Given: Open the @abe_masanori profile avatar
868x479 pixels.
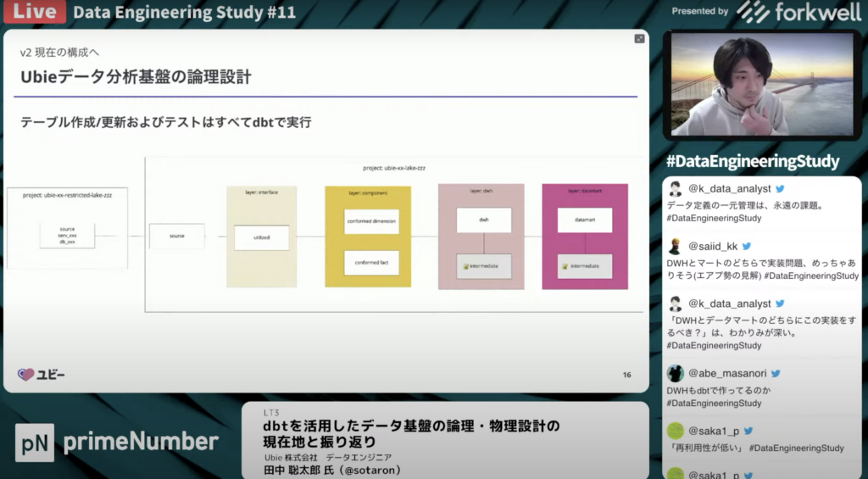Looking at the screenshot, I should [675, 373].
